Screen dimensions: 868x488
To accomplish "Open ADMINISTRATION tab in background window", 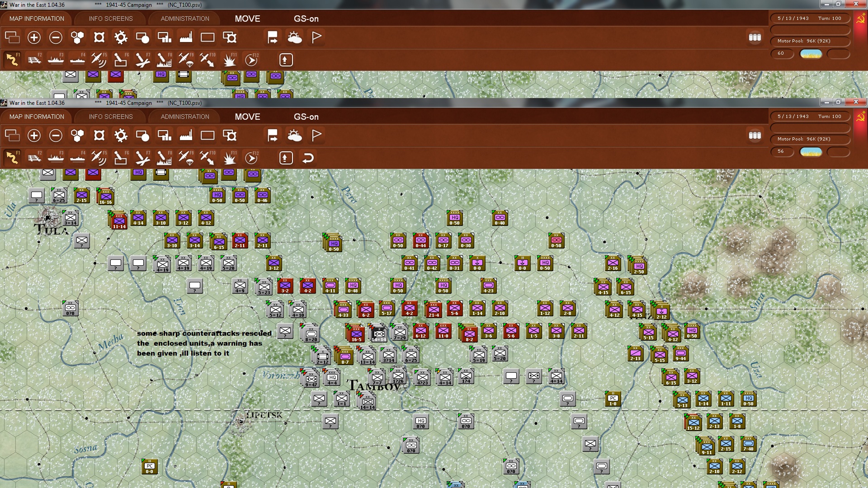I will click(x=185, y=19).
